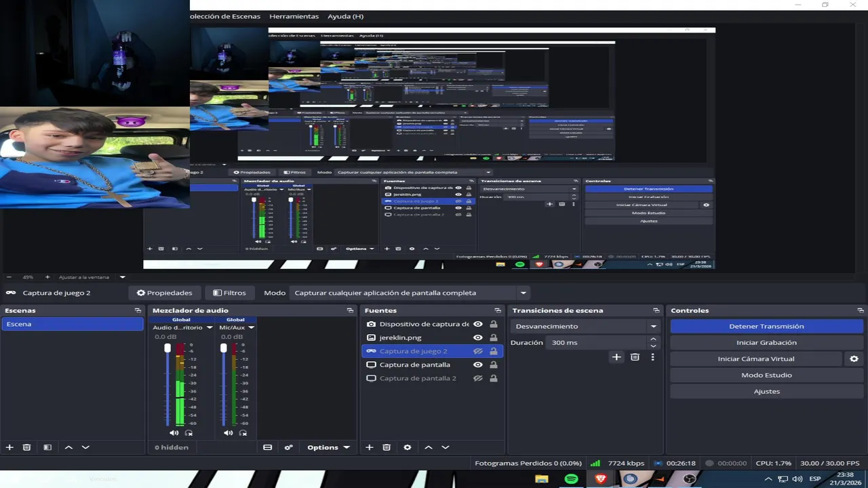Click the 300 ms duration field
Image resolution: width=868 pixels, height=488 pixels.
click(x=597, y=342)
